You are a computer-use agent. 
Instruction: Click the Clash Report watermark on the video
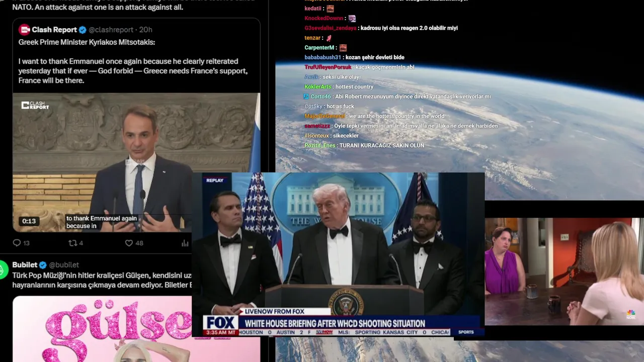coord(35,105)
